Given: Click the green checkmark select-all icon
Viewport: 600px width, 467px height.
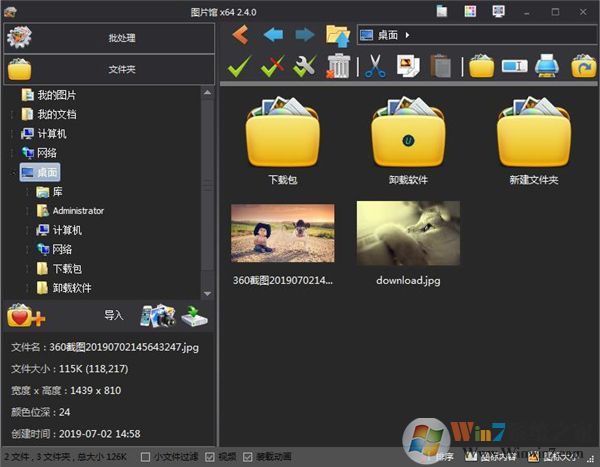Looking at the screenshot, I should point(238,67).
